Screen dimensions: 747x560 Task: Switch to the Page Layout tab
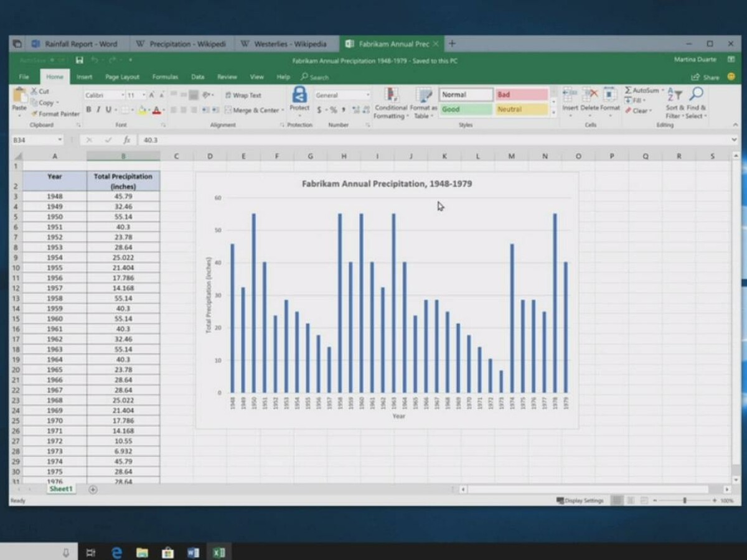point(122,77)
